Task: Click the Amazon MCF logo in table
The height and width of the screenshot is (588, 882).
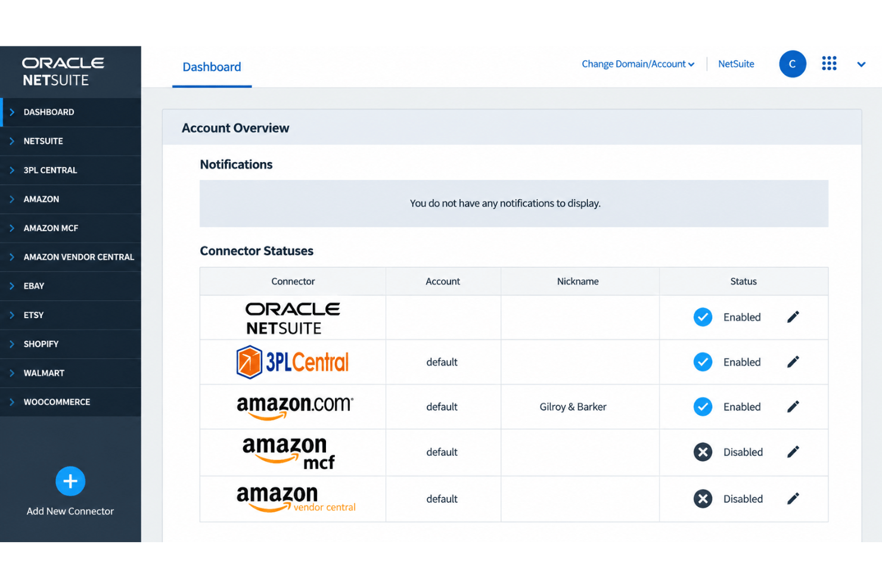Action: [289, 453]
